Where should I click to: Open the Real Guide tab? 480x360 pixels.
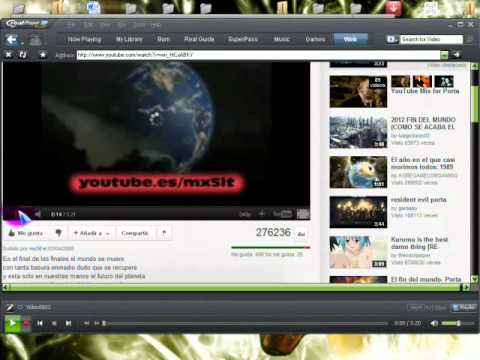(199, 39)
